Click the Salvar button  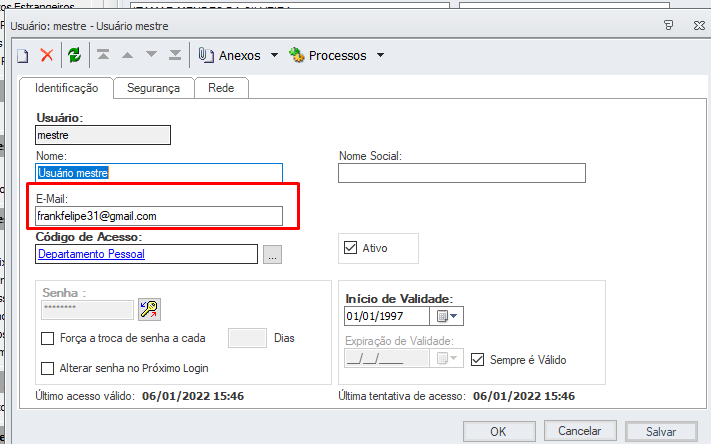pyautogui.click(x=661, y=431)
